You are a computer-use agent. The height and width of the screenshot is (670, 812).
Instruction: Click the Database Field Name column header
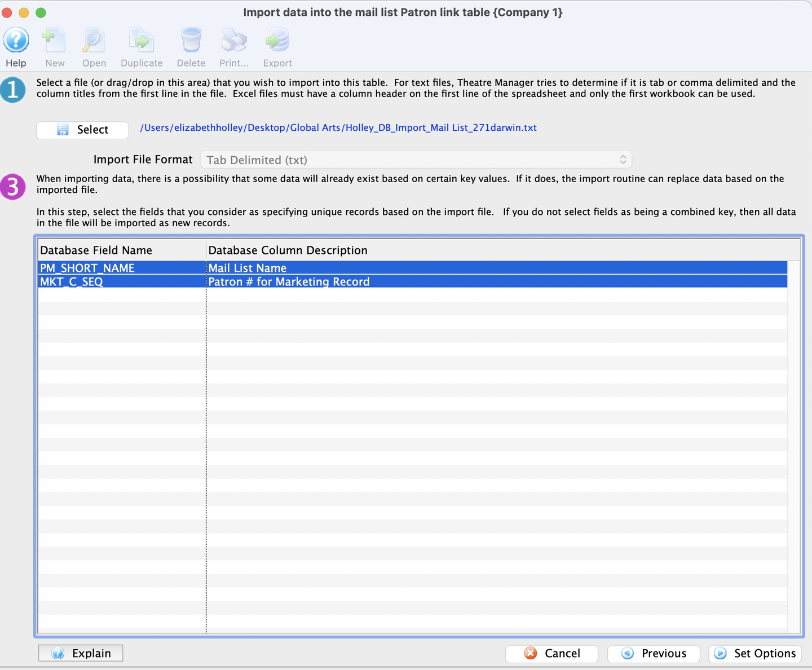click(x=122, y=250)
